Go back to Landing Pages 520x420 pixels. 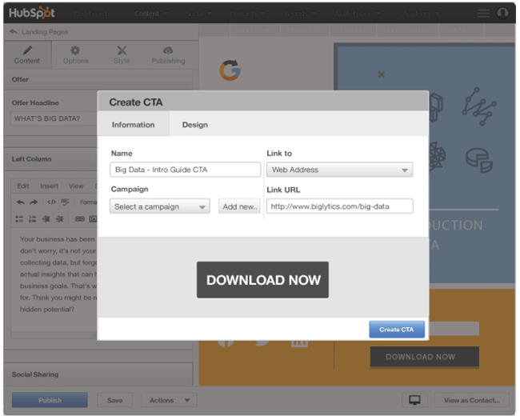pyautogui.click(x=39, y=32)
